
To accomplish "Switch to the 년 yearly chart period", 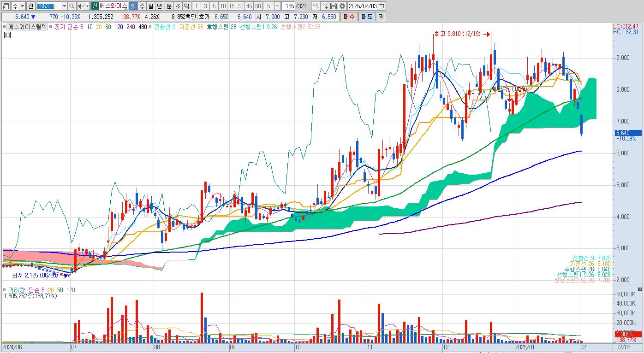I will click(159, 6).
